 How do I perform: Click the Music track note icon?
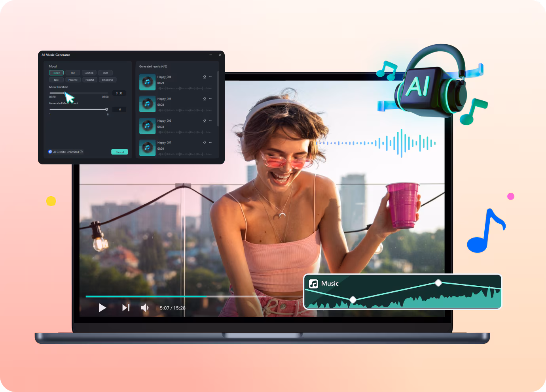pyautogui.click(x=313, y=284)
